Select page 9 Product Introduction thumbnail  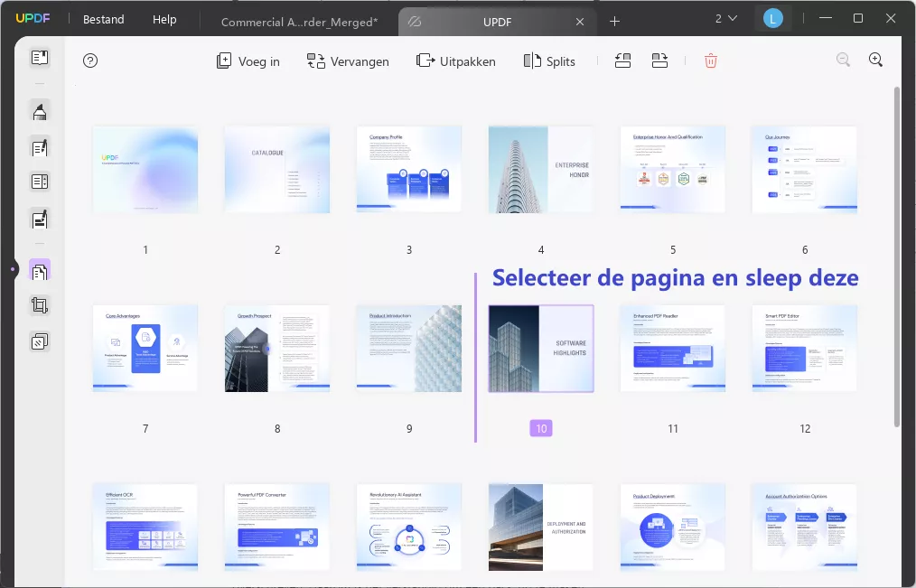point(409,348)
